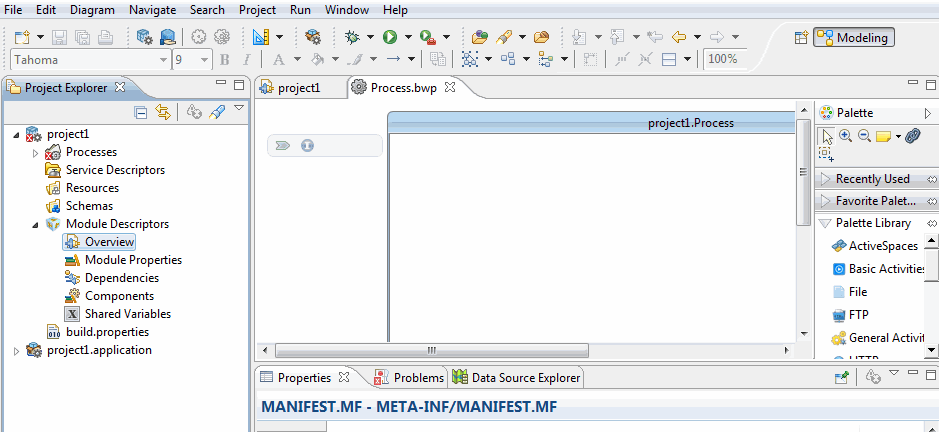Open Basic Activities palette group

click(x=879, y=269)
